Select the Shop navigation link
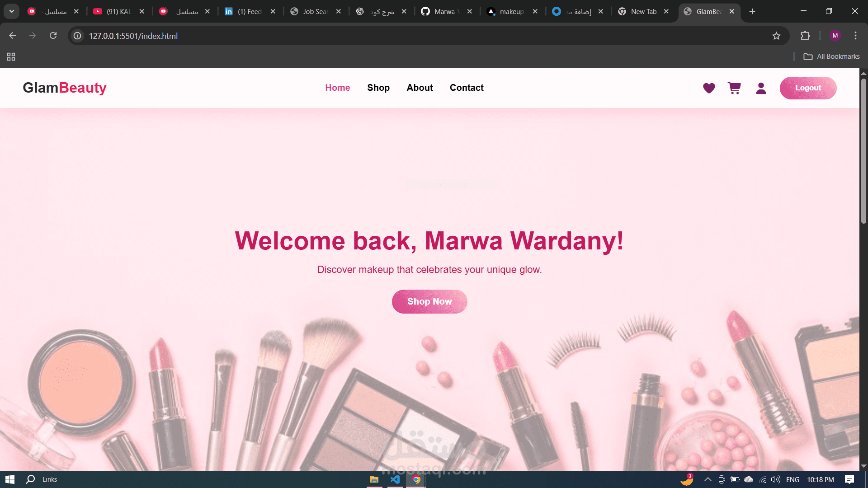868x488 pixels. pyautogui.click(x=378, y=88)
